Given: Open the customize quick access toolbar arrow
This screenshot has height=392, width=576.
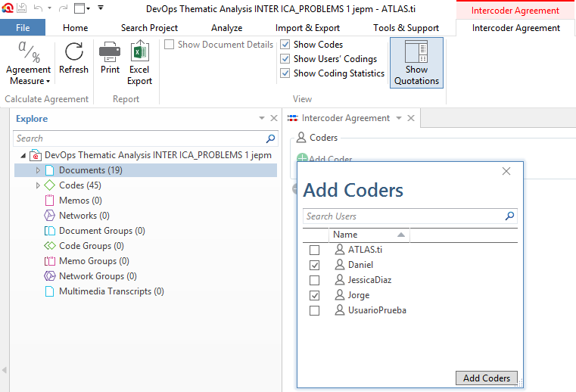Looking at the screenshot, I should tap(101, 8).
